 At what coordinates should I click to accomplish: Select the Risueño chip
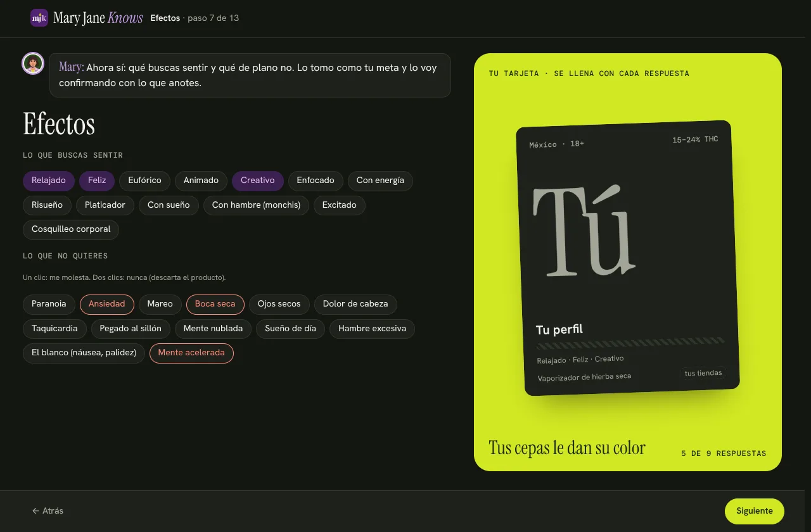tap(48, 205)
